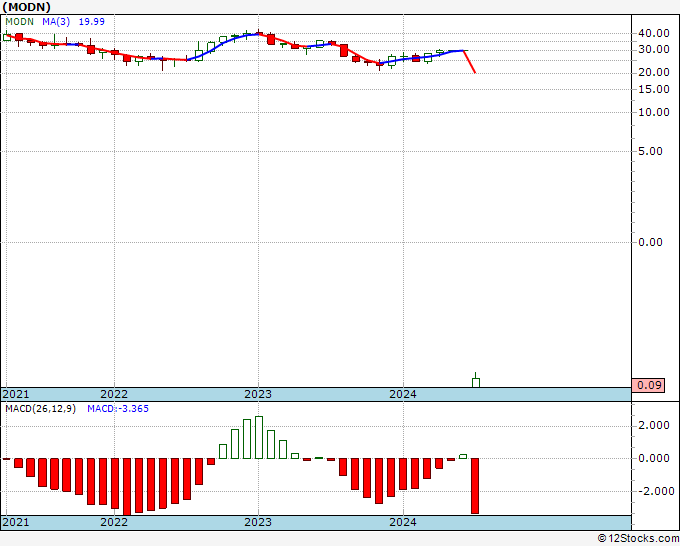The height and width of the screenshot is (546, 680).
Task: Click the MACD -3.365 value label
Action: [118, 409]
